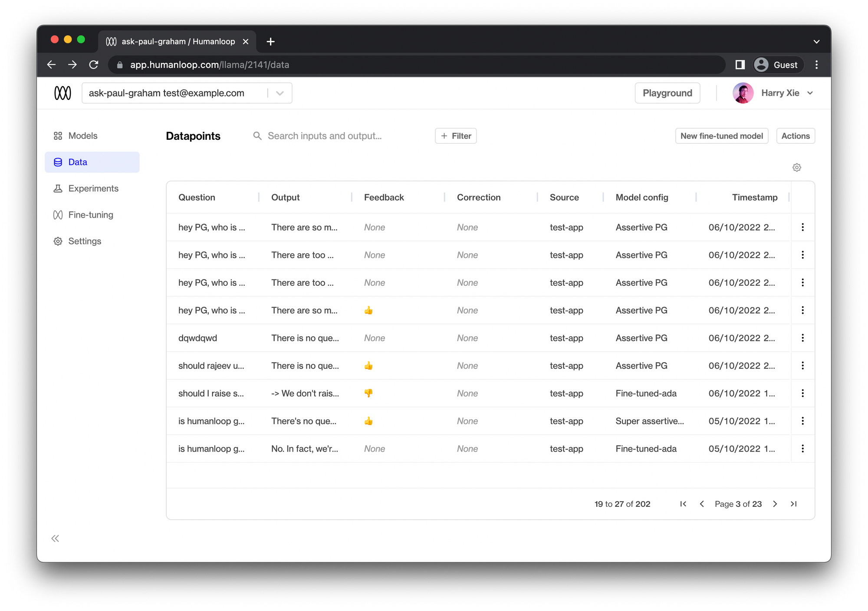Viewport: 868px width, 611px height.
Task: Click the browser forward arrow
Action: coord(72,65)
